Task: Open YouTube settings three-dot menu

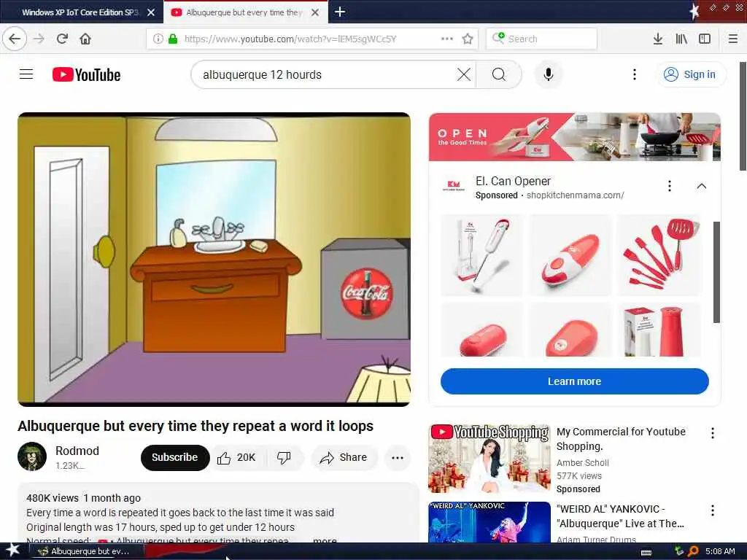Action: (x=634, y=74)
